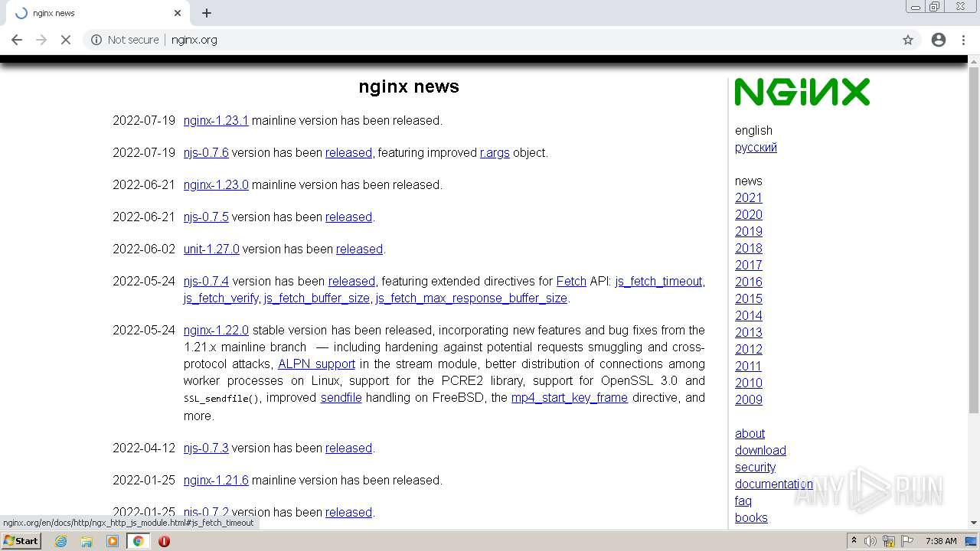
Task: Stop loading the page with the X button
Action: pos(66,40)
